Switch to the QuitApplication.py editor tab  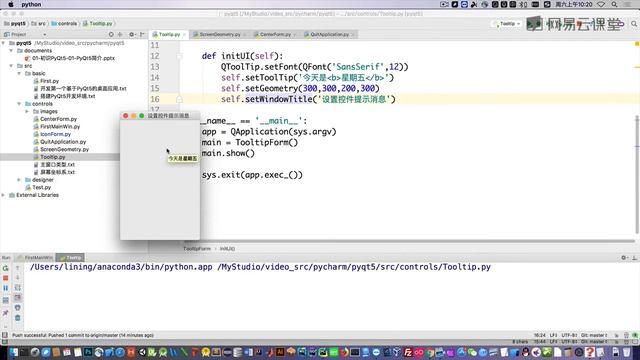pyautogui.click(x=329, y=34)
